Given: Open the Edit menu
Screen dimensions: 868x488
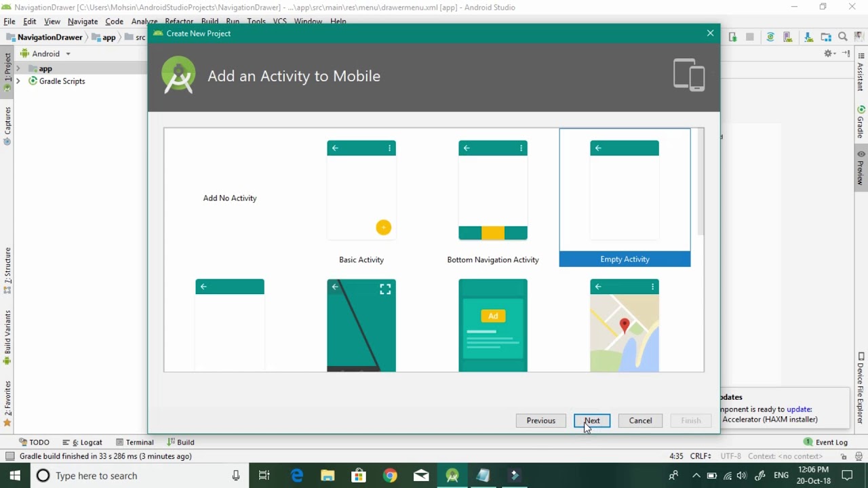Looking at the screenshot, I should tap(30, 21).
